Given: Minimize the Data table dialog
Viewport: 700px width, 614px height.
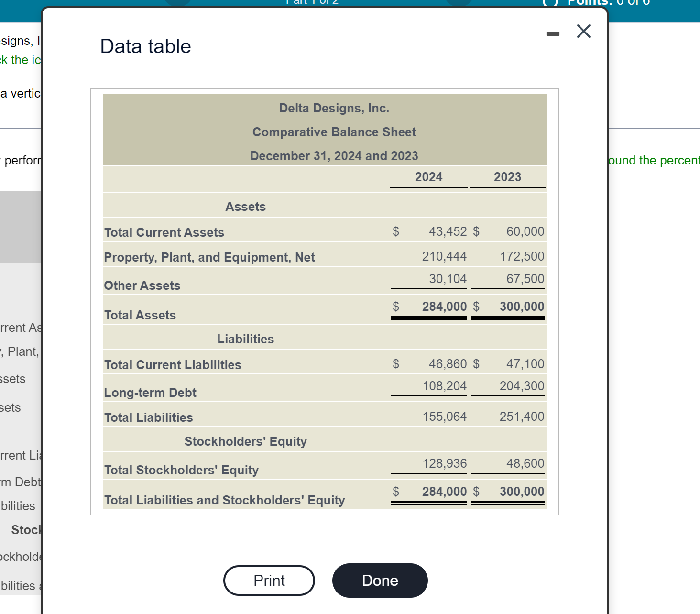Looking at the screenshot, I should click(x=552, y=33).
